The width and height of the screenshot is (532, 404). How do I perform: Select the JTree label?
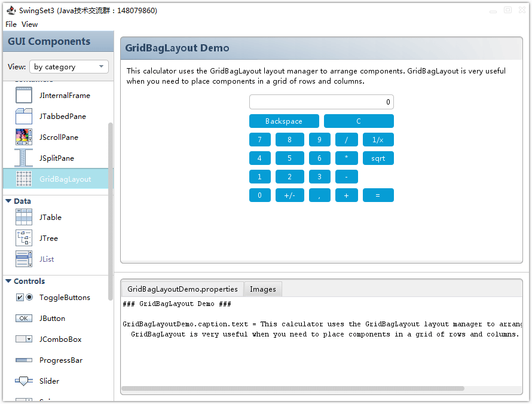tap(48, 238)
